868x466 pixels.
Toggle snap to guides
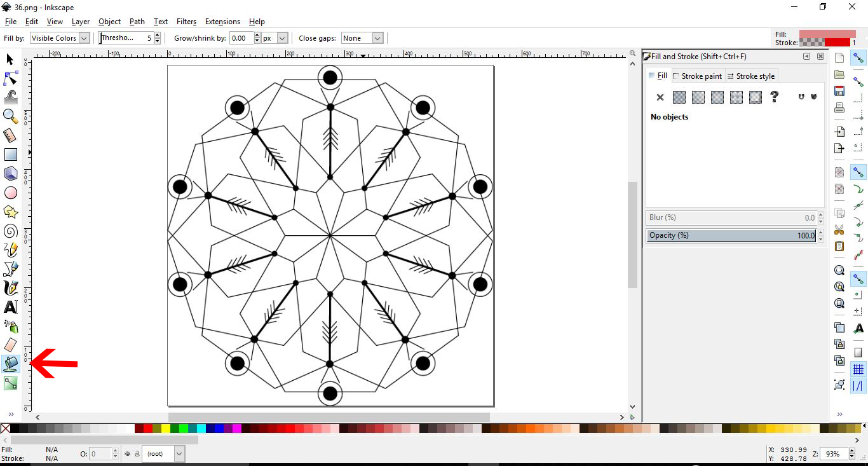858,386
